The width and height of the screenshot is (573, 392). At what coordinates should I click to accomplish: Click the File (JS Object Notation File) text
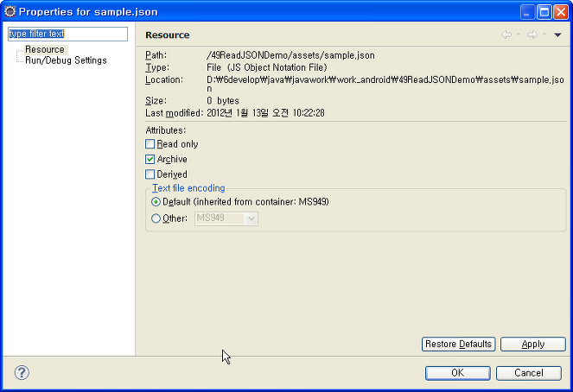tap(267, 67)
